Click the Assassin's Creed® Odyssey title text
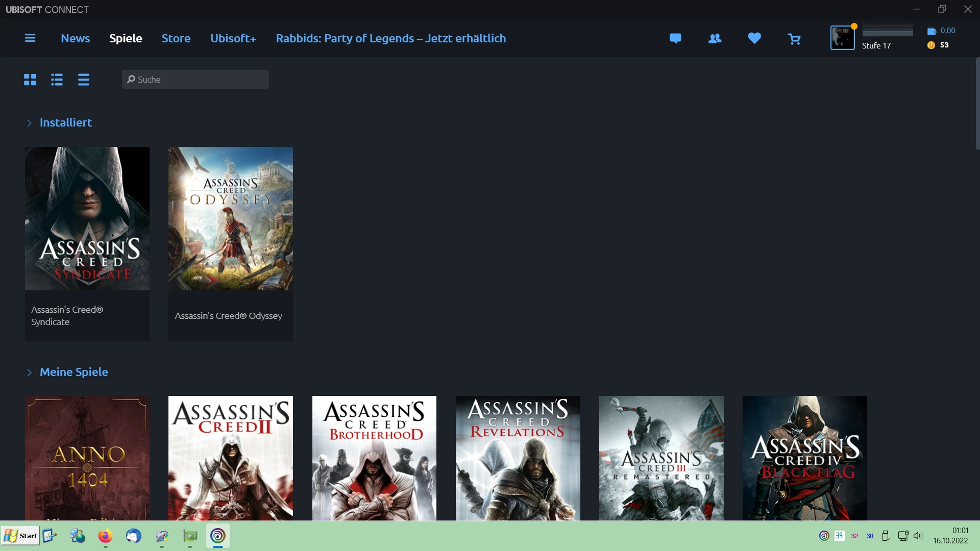 tap(228, 316)
